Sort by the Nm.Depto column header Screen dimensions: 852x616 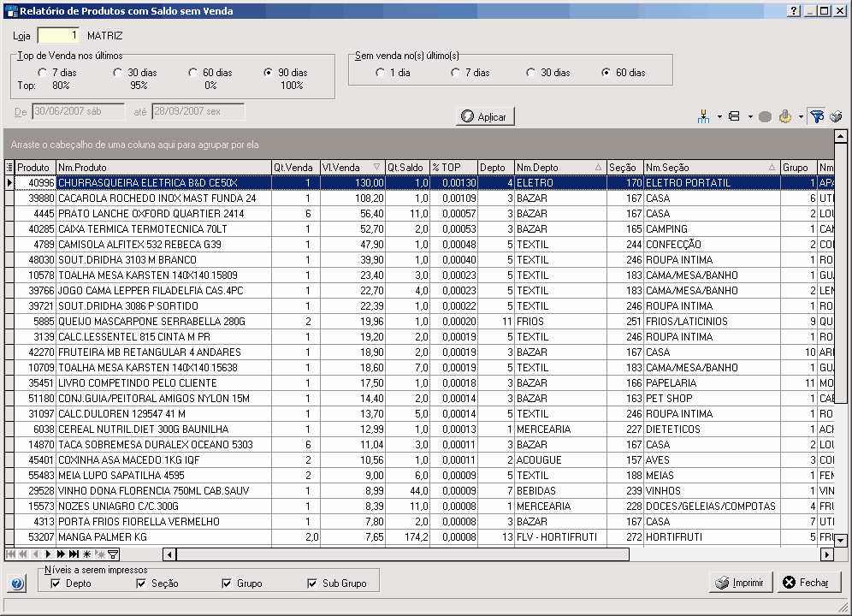coord(560,168)
